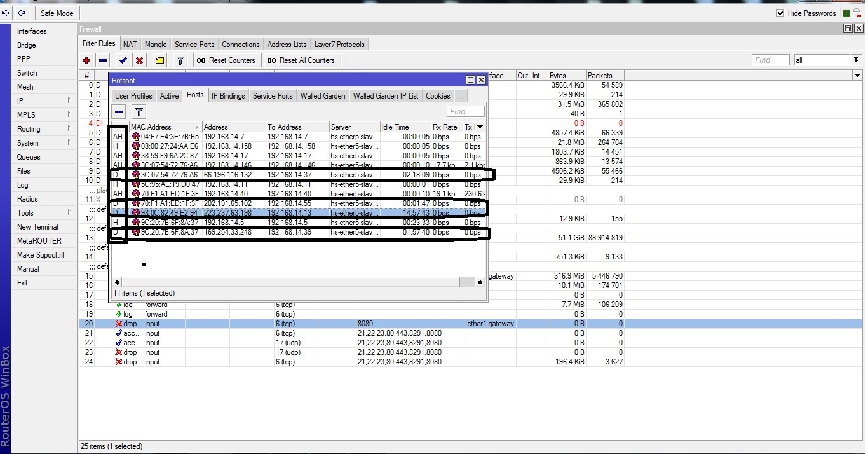Add a new firewall rule with plus icon
Viewport: 868px width, 454px height.
pos(87,60)
